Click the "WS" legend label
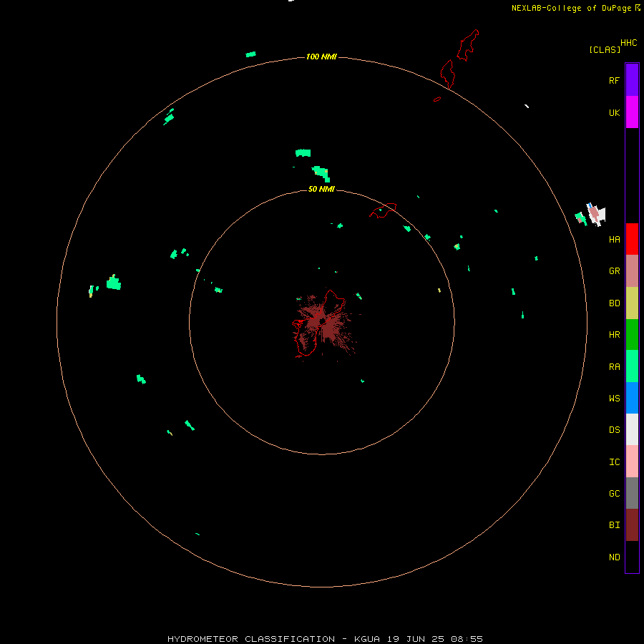This screenshot has height=644, width=644. click(614, 398)
